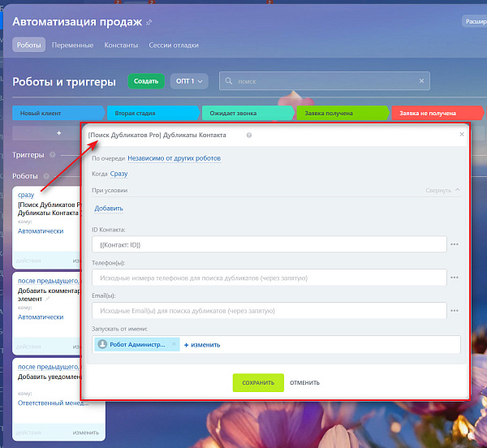Viewport: 487px width, 448px height.
Task: Open value picker dots for ID Контакта
Action: point(455,244)
